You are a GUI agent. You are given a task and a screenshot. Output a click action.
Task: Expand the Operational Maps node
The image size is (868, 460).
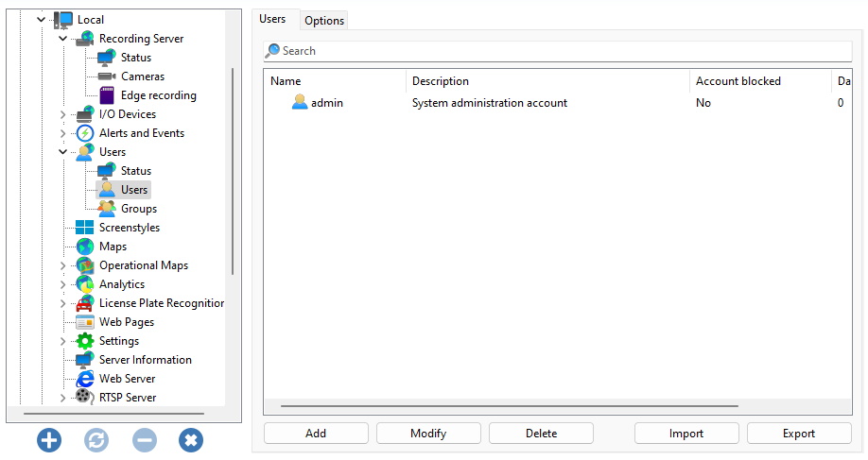click(62, 265)
